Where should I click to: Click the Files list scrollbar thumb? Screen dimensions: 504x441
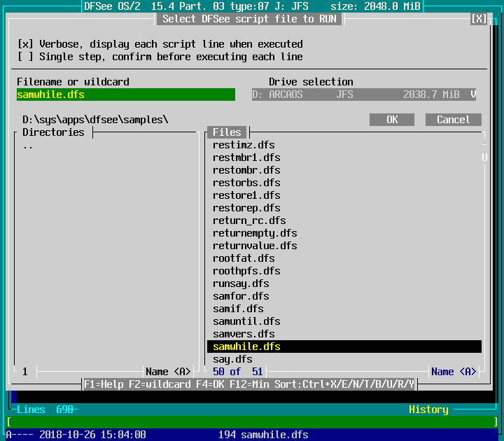[x=484, y=157]
